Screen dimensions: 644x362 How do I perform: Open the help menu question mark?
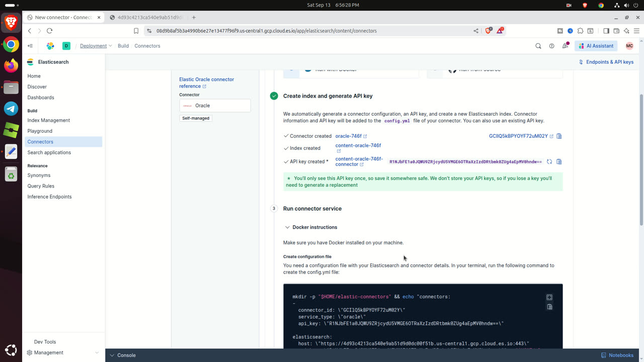[x=551, y=46]
